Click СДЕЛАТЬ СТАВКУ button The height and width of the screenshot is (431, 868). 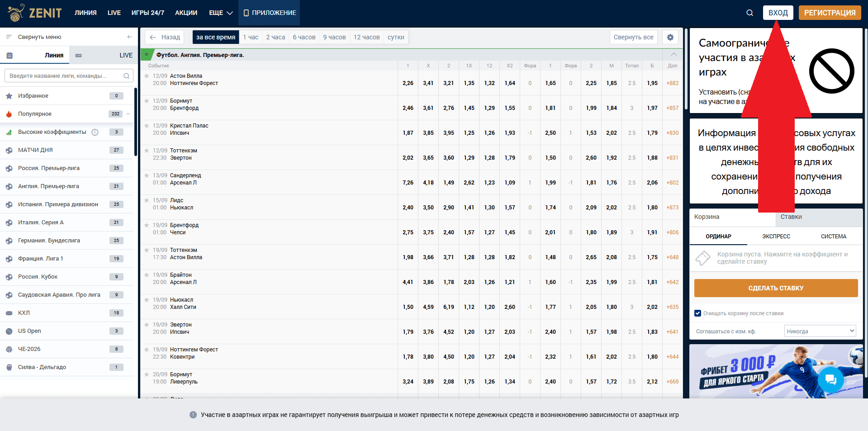[776, 288]
